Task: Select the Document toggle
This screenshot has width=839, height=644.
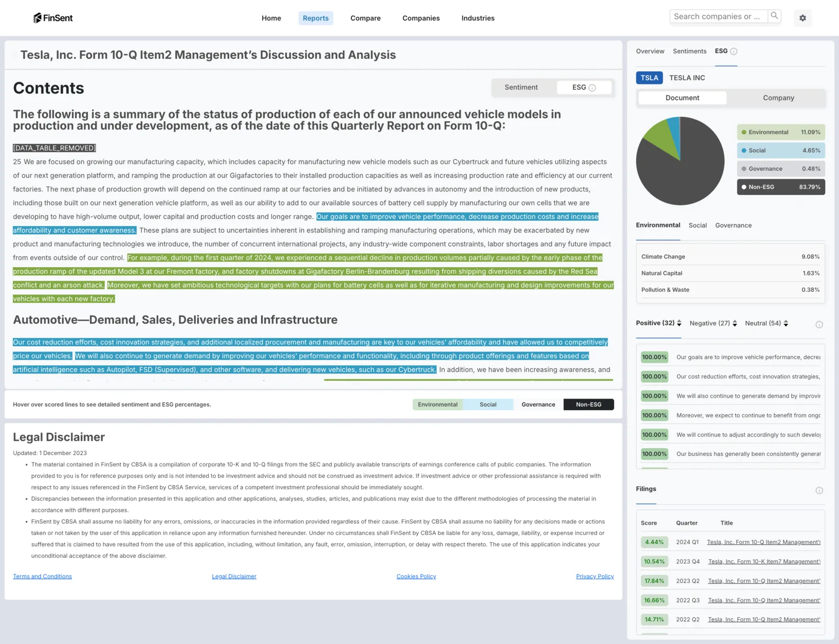Action: click(682, 98)
